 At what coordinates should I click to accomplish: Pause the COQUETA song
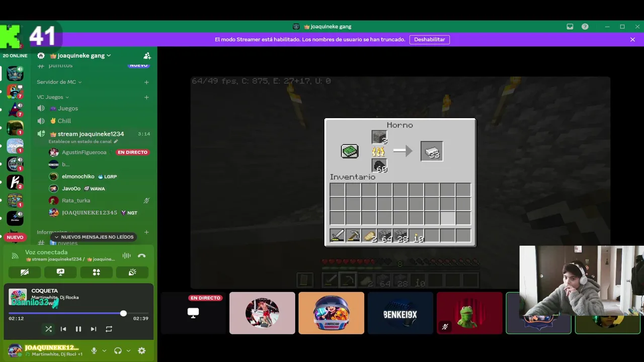(78, 329)
